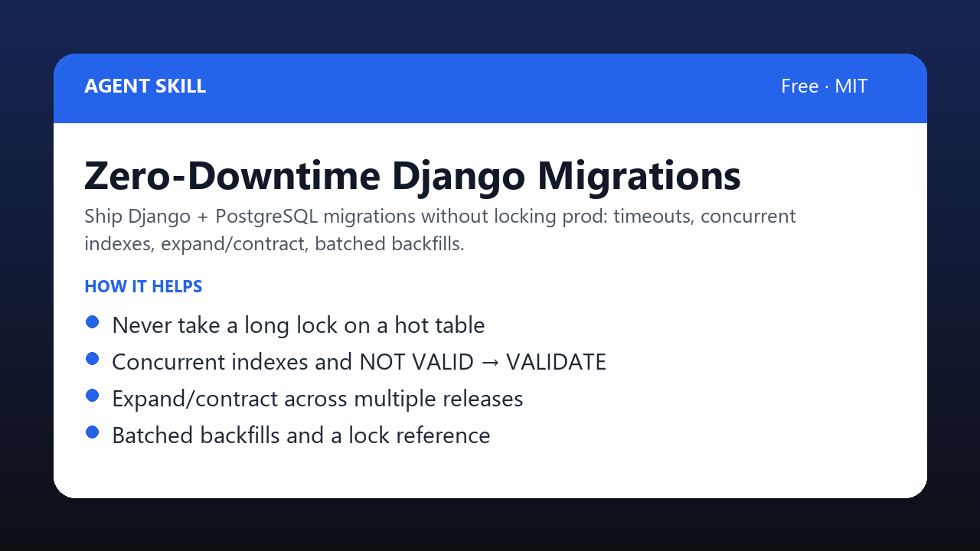980x551 pixels.
Task: Click the bullet dot beside 'Concurrent indexes'
Action: pyautogui.click(x=93, y=359)
